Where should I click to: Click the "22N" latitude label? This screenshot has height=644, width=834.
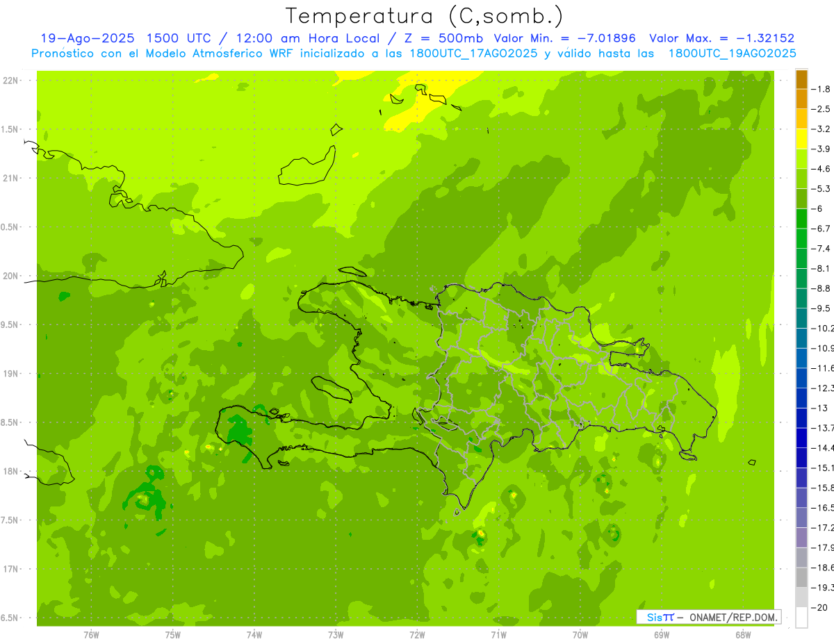[x=12, y=81]
